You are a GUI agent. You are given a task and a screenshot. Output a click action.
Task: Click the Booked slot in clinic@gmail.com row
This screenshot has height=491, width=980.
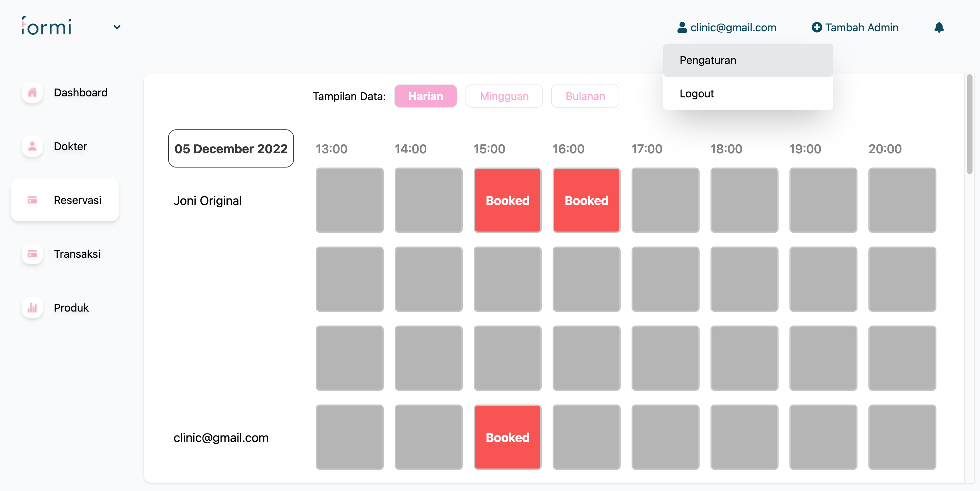coord(507,437)
